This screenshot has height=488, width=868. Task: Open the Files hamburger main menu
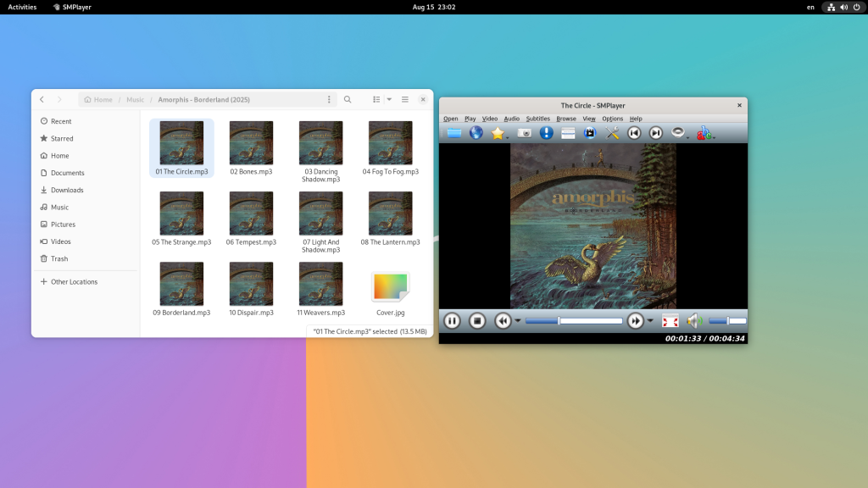(405, 100)
